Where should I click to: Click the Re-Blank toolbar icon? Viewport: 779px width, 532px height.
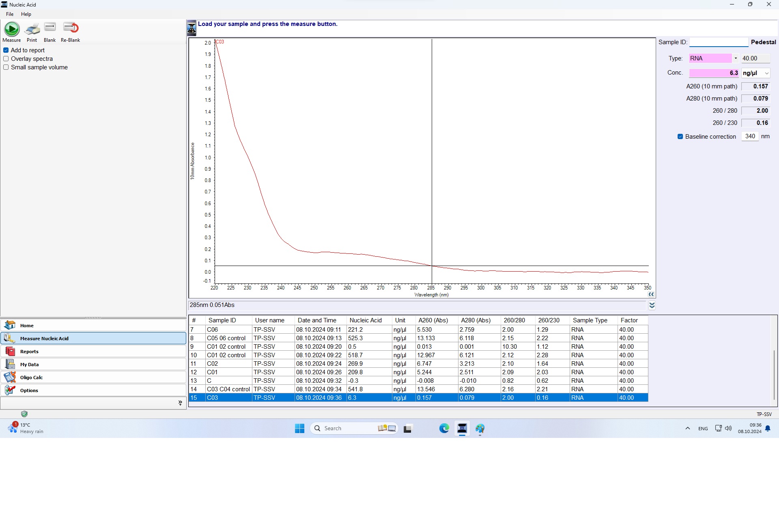point(71,28)
